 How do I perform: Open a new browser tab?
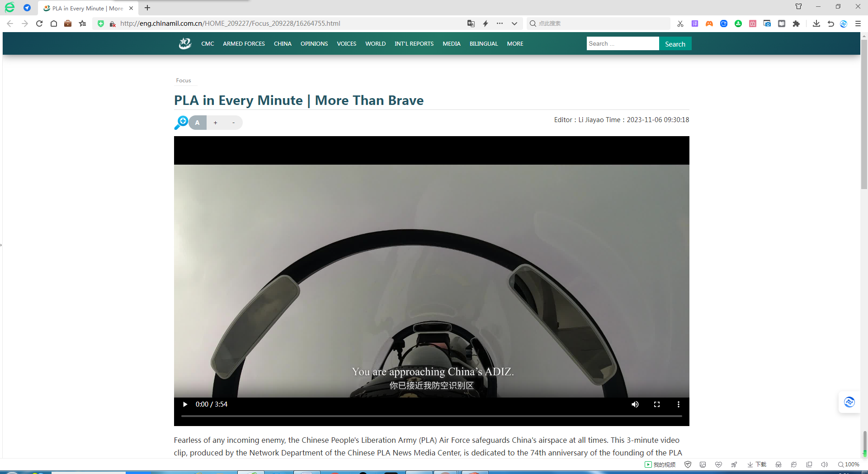147,8
